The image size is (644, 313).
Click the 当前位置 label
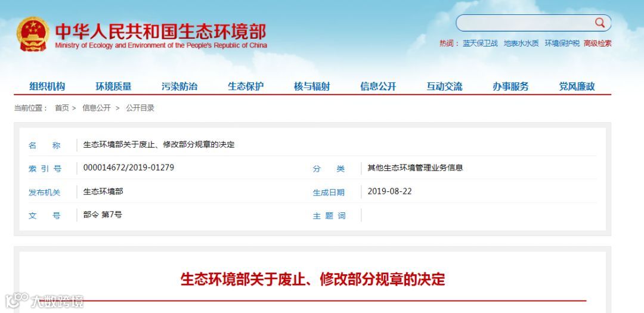point(31,108)
